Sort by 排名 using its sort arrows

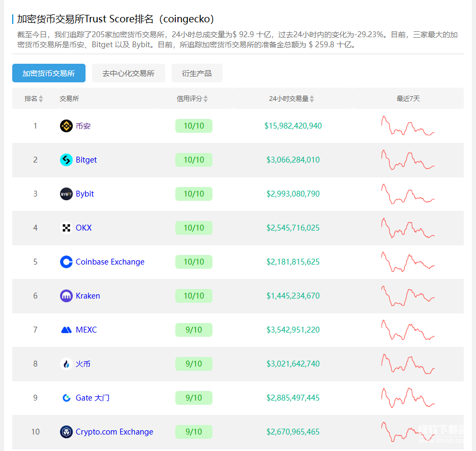click(x=41, y=99)
